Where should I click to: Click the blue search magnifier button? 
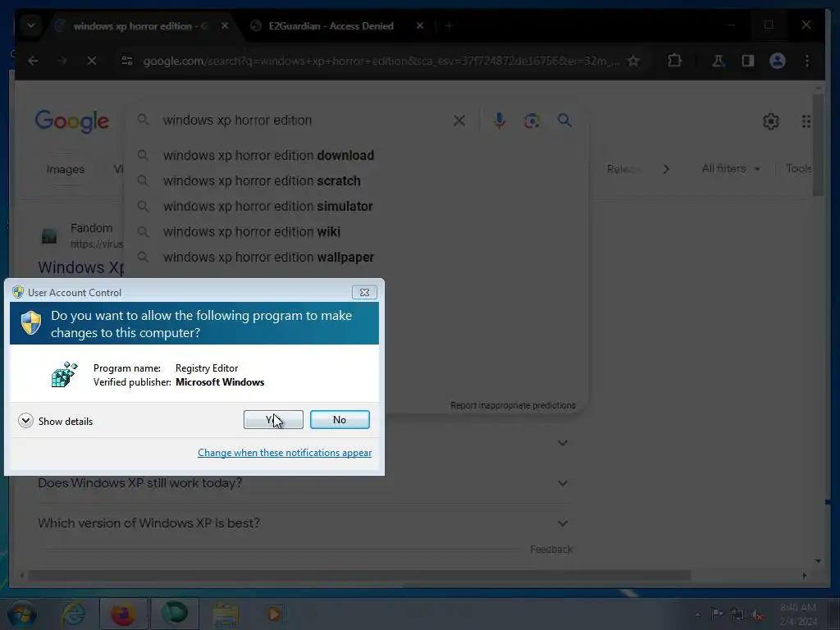pyautogui.click(x=564, y=121)
